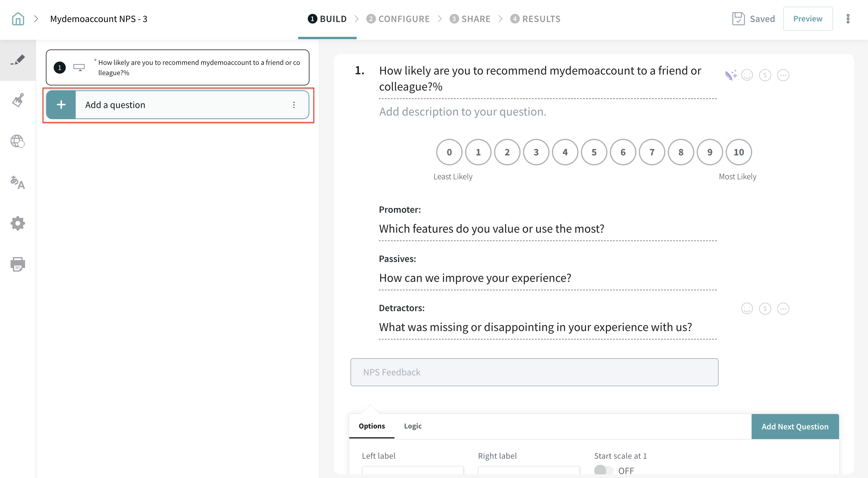
Task: Click the AI magic wand icon beside question
Action: [730, 75]
